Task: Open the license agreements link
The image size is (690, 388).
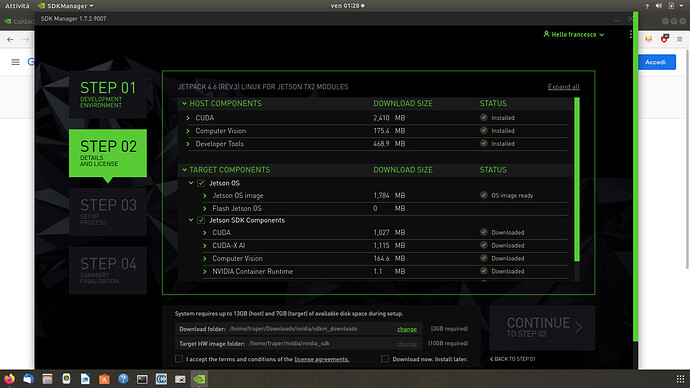Action: (x=322, y=359)
